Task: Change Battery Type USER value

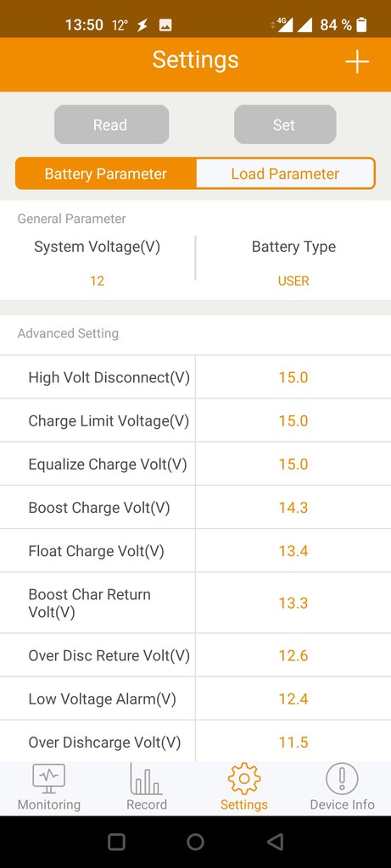Action: [293, 281]
